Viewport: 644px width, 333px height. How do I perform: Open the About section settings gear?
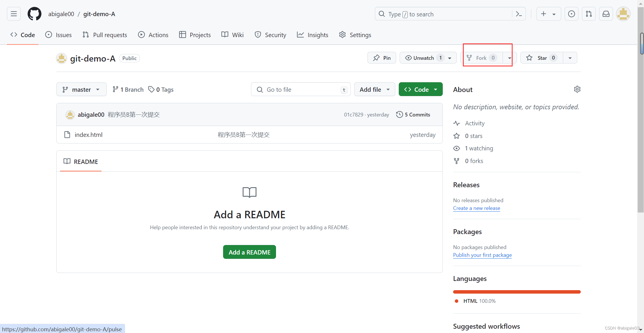click(577, 89)
